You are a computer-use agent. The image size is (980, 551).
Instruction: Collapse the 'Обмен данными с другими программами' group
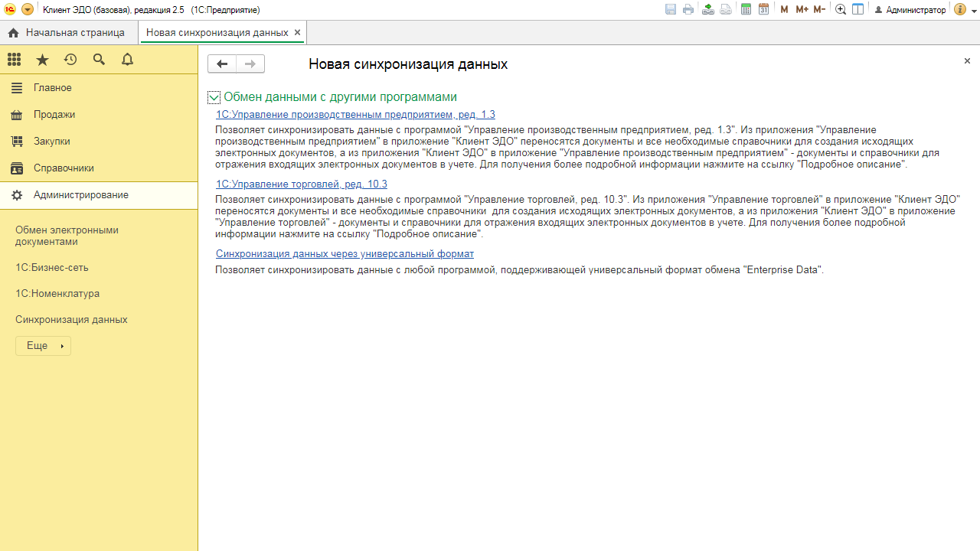[x=214, y=98]
